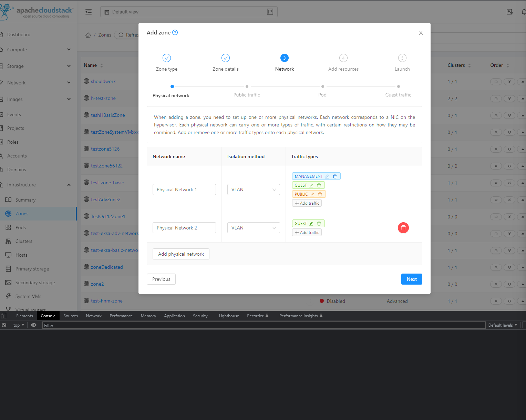Viewport: 526px width, 420px height.
Task: Open the shouldwork zone link
Action: point(103,81)
